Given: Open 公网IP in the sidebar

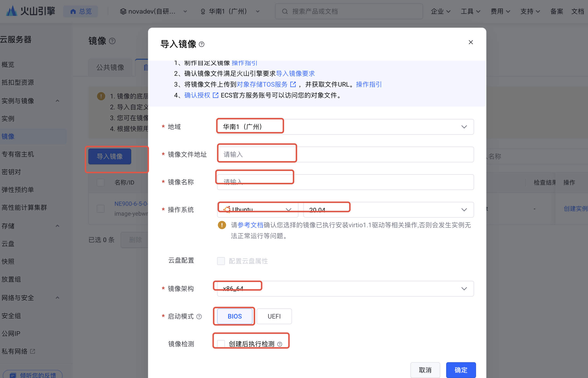Looking at the screenshot, I should pos(11,334).
